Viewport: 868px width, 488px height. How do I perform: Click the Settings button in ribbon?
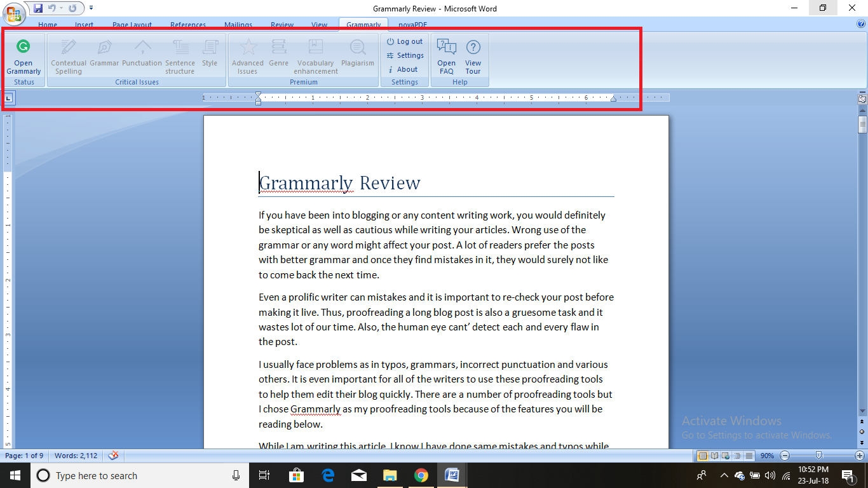(405, 55)
